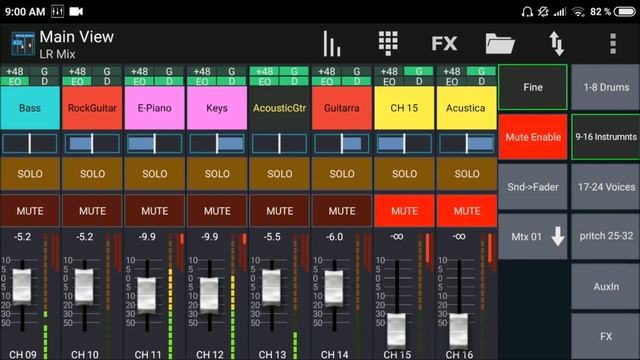Solo the CH 15 channel
Screen dimensions: 640x360
click(404, 173)
